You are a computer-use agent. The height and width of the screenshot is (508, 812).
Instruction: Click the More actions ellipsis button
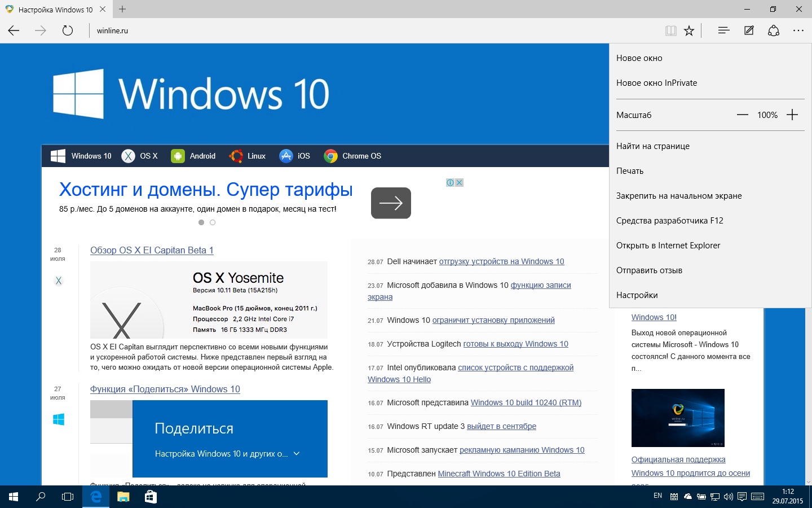798,30
